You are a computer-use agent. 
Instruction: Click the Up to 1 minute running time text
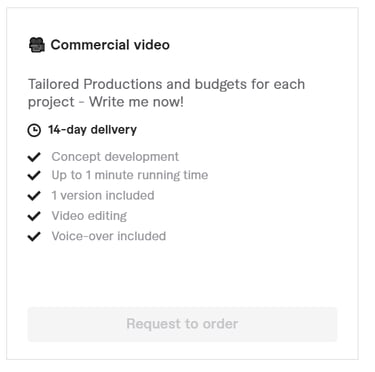[130, 175]
